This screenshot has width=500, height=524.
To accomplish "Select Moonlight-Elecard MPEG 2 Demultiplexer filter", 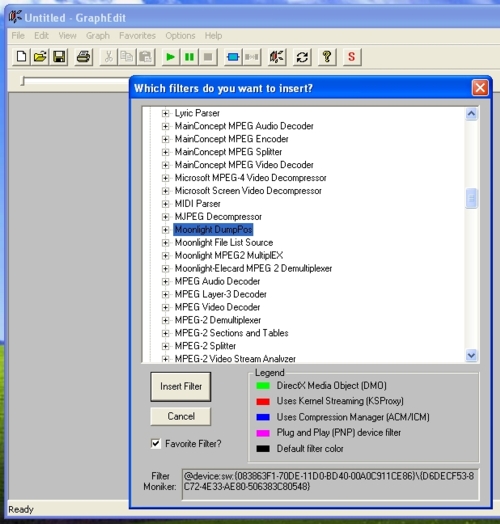I will pyautogui.click(x=253, y=268).
